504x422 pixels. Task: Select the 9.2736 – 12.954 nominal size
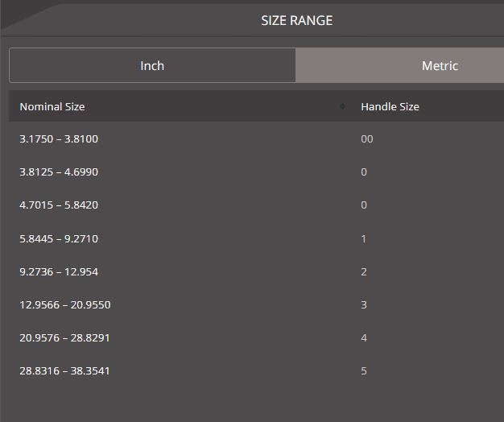[59, 272]
